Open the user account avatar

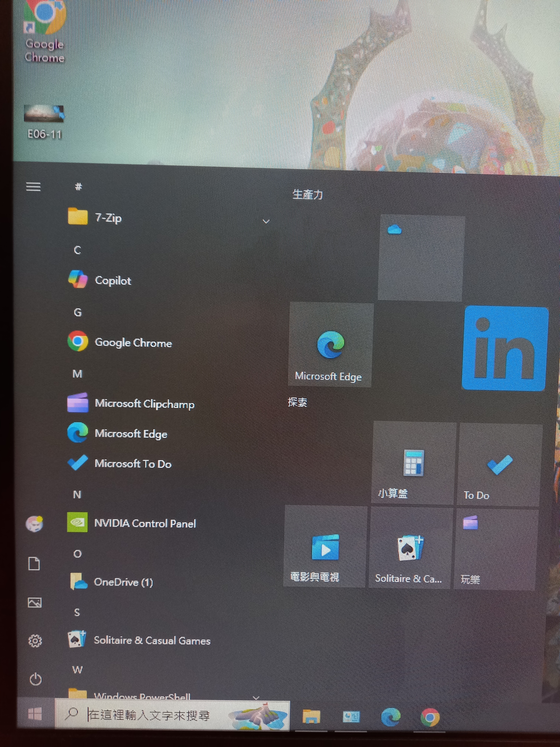tap(34, 524)
